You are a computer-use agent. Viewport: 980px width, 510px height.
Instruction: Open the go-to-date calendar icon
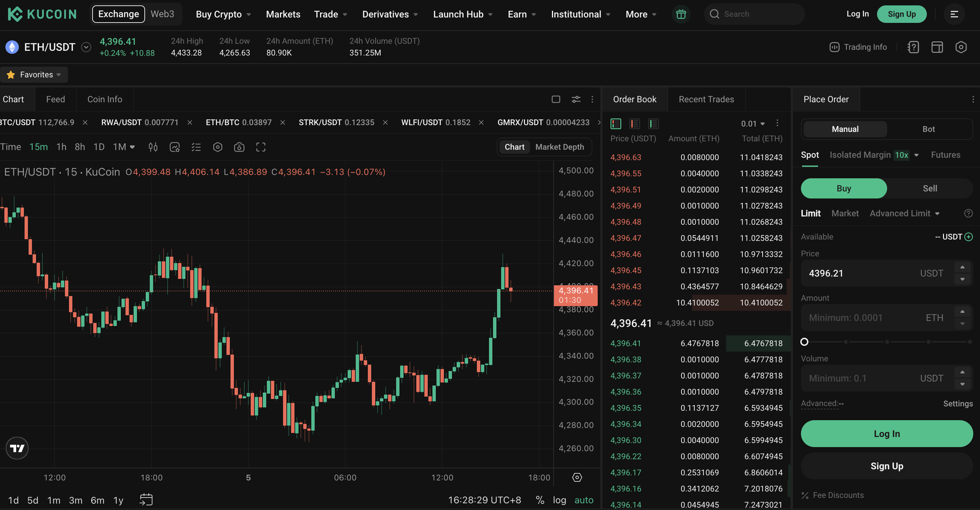click(146, 499)
